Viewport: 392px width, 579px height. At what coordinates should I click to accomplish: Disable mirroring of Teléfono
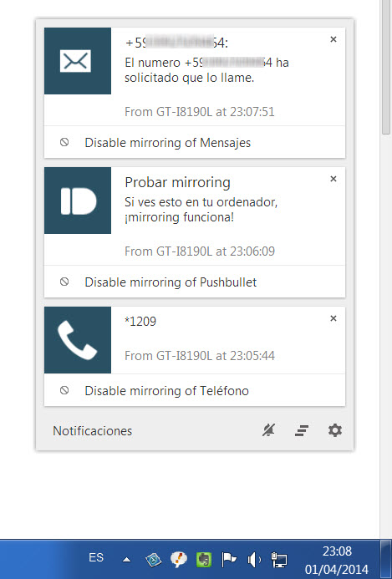pos(195,391)
